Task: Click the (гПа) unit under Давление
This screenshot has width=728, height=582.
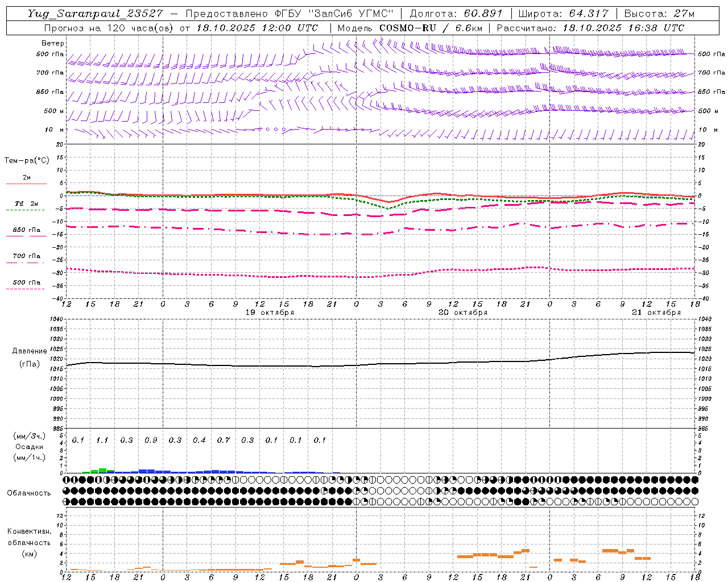Action: pos(29,364)
